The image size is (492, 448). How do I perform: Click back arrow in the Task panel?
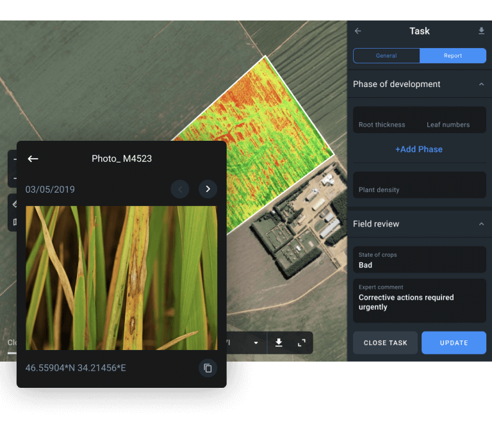pos(358,31)
